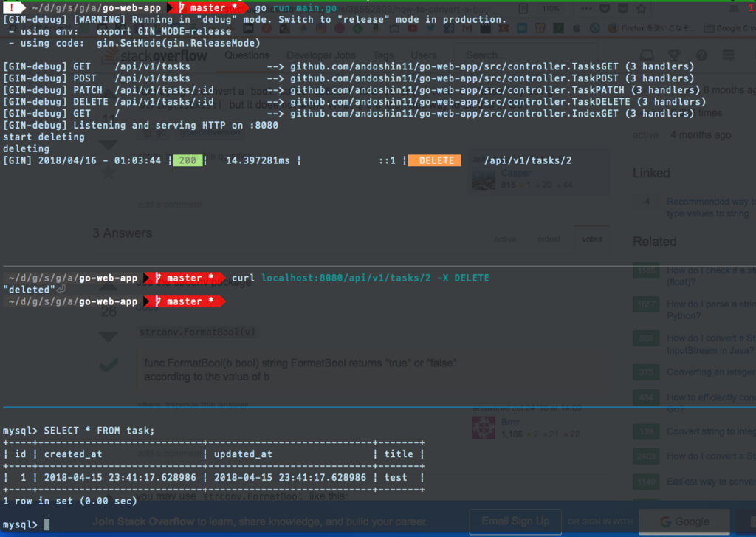Click the Email Sign Up button

[x=515, y=521]
